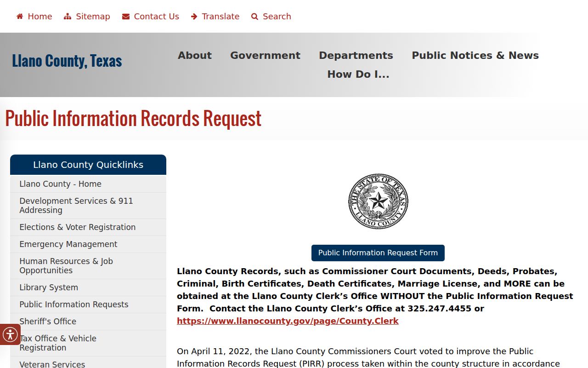Open the Public Information Request Form
The image size is (588, 368).
pyautogui.click(x=378, y=253)
